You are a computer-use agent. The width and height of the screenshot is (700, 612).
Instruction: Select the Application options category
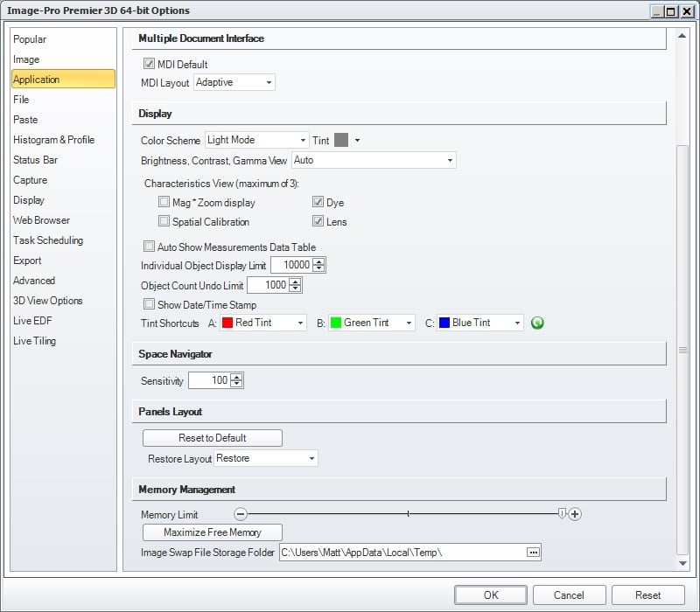(x=63, y=79)
